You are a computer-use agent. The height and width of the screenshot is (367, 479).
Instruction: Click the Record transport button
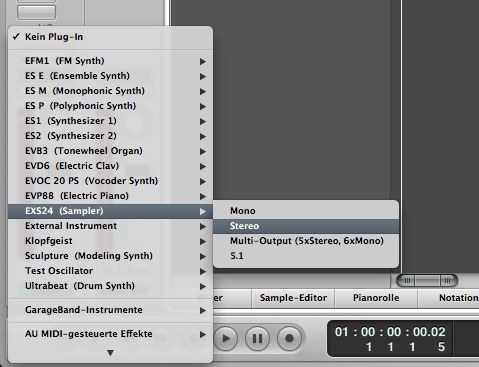click(x=289, y=339)
